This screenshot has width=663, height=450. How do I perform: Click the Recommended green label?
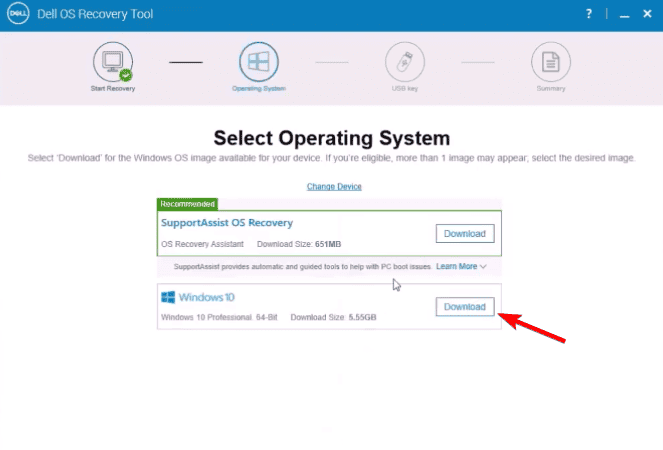click(187, 204)
